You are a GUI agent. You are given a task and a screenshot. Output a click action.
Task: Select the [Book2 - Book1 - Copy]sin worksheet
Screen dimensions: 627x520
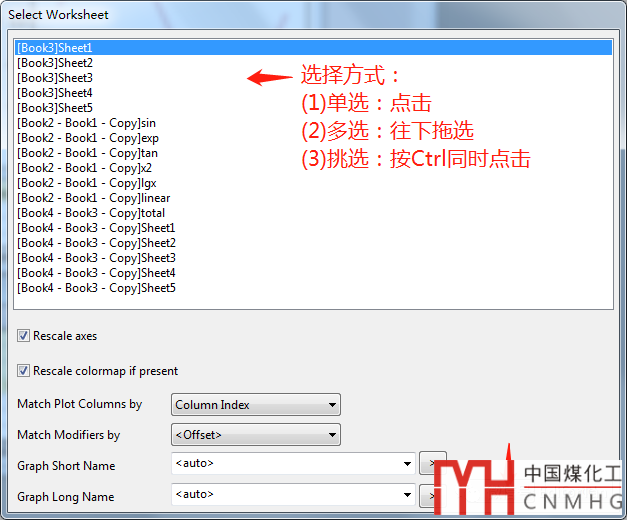click(x=86, y=123)
